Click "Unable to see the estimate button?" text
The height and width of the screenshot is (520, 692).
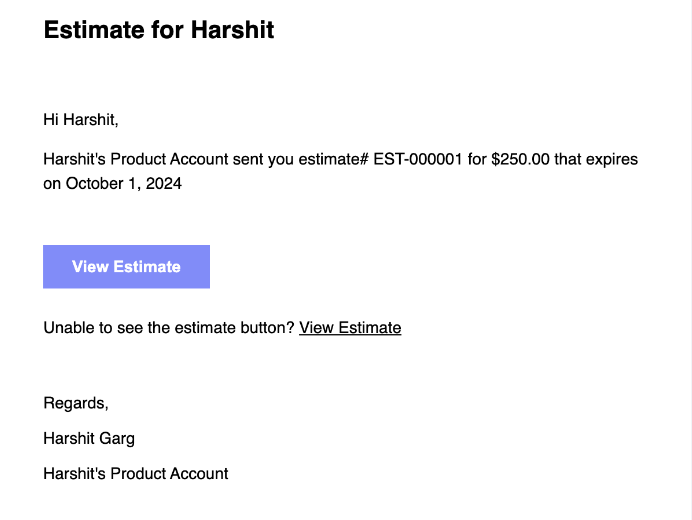169,328
